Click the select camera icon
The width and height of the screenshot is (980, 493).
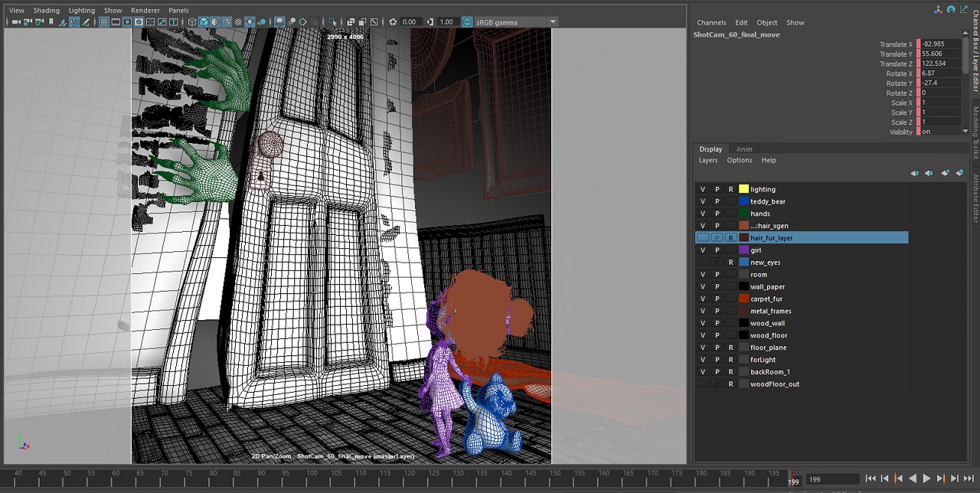16,22
